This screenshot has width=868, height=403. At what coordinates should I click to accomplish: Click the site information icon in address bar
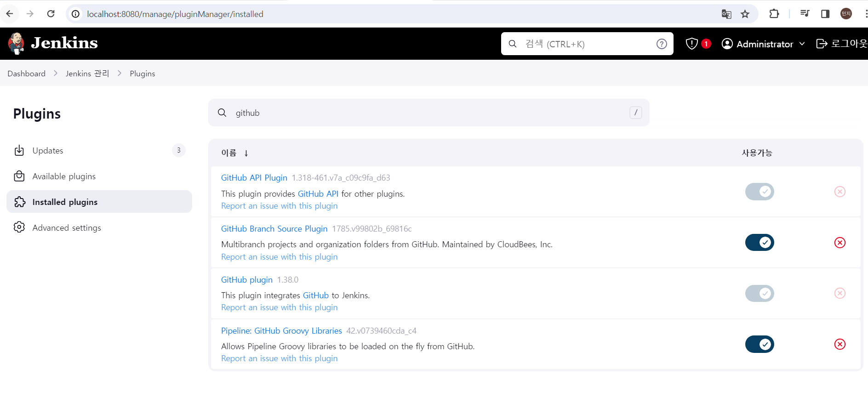coord(76,14)
